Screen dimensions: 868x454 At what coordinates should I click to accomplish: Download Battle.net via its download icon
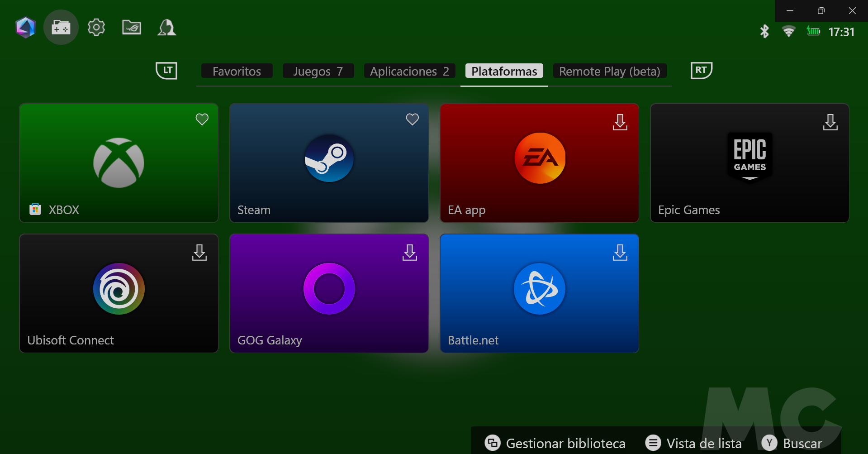620,253
